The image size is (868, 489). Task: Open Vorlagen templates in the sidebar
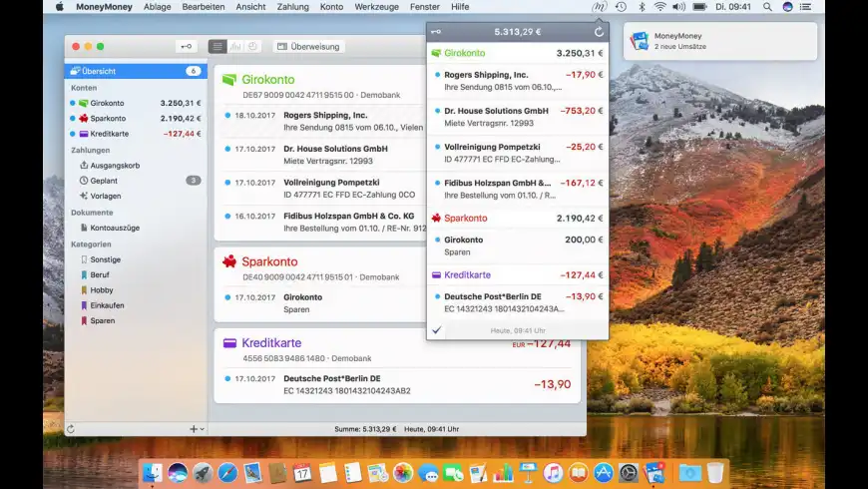pyautogui.click(x=136, y=196)
